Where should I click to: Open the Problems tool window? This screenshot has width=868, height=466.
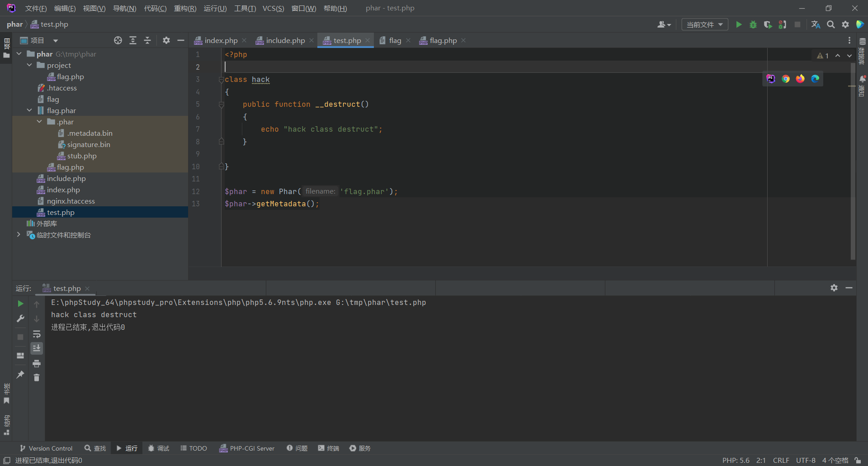[x=297, y=448]
